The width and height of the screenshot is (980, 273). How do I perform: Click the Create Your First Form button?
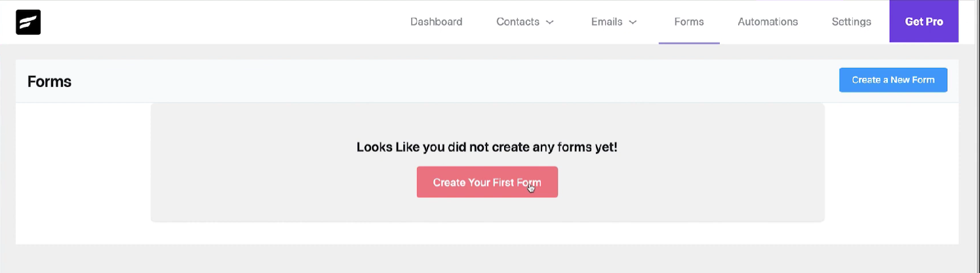pos(487,182)
